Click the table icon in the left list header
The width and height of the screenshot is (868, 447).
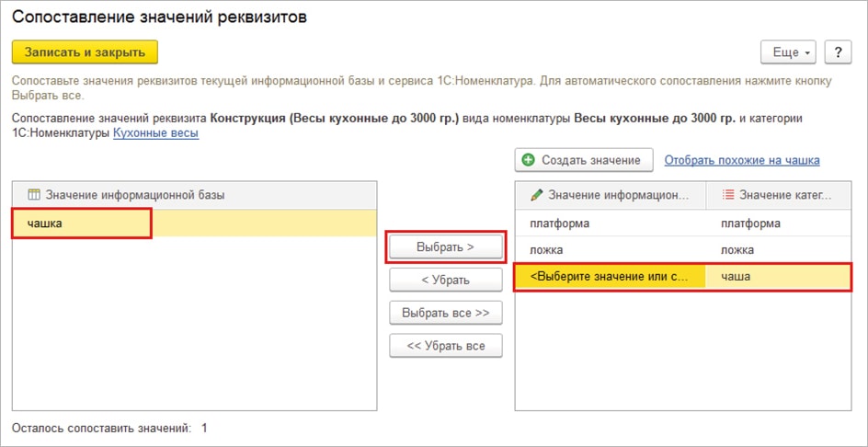tap(34, 195)
